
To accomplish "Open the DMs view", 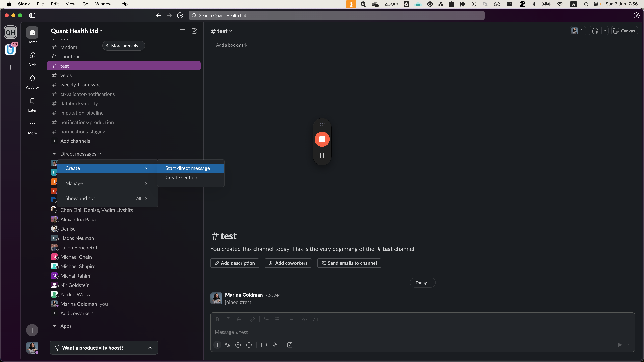I will pos(32,59).
